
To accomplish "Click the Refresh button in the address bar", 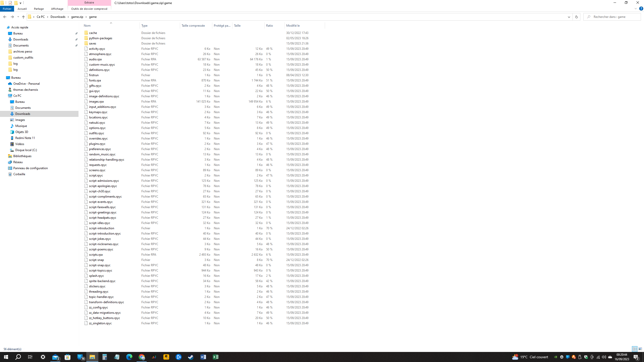I will click(x=576, y=17).
